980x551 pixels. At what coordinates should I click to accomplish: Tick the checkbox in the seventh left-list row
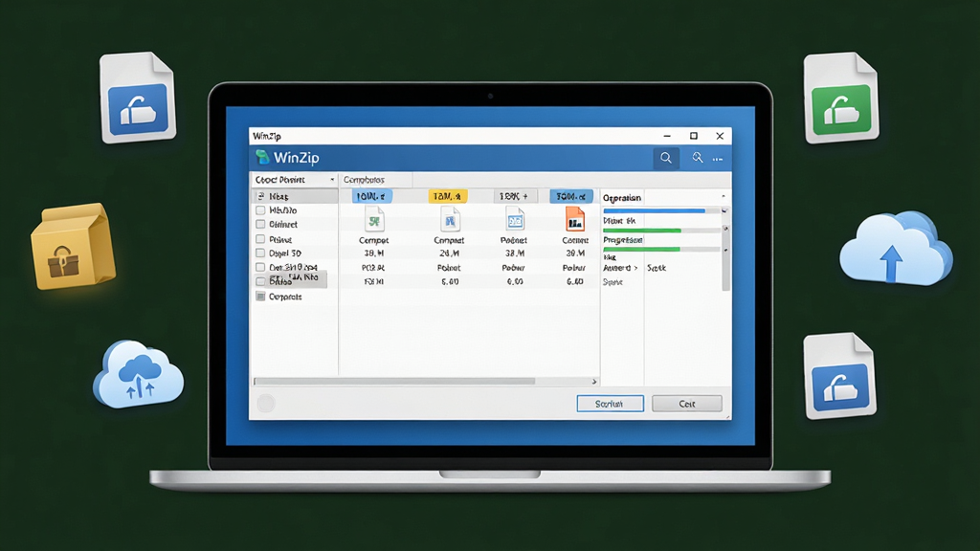[x=260, y=281]
